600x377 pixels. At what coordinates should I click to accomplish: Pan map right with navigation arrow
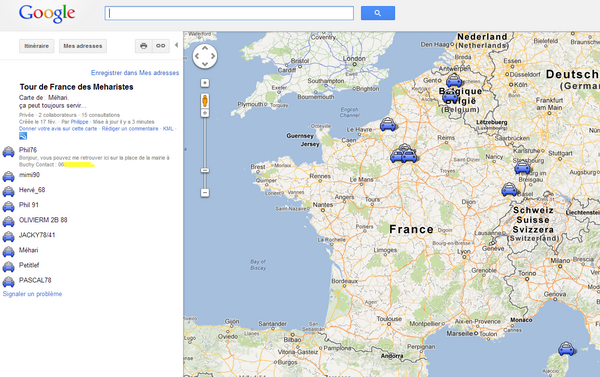[213, 56]
